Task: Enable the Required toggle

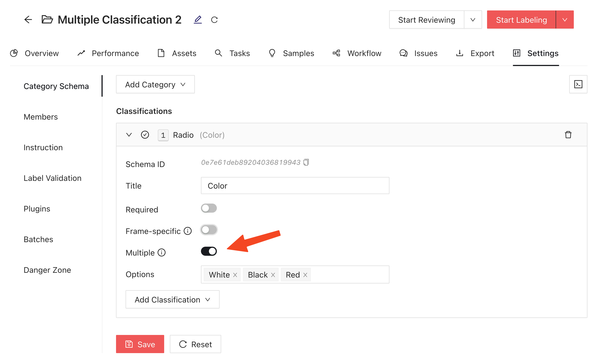Action: pyautogui.click(x=209, y=208)
